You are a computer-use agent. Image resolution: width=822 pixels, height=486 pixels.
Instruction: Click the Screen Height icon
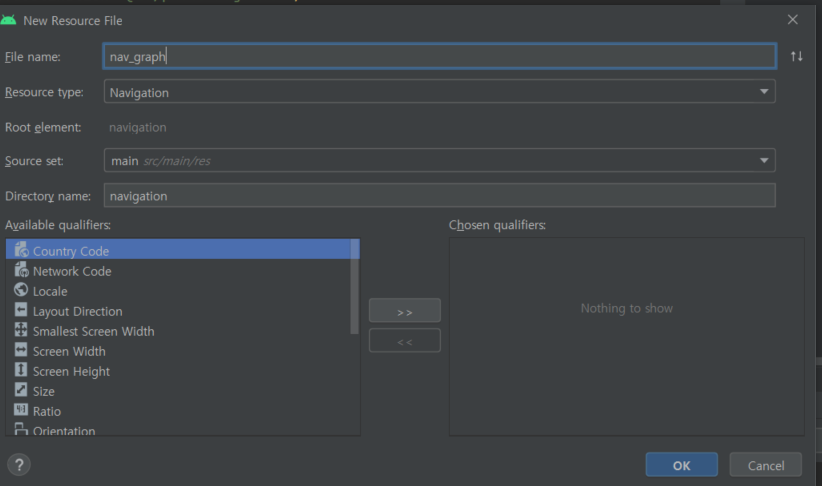coord(21,370)
